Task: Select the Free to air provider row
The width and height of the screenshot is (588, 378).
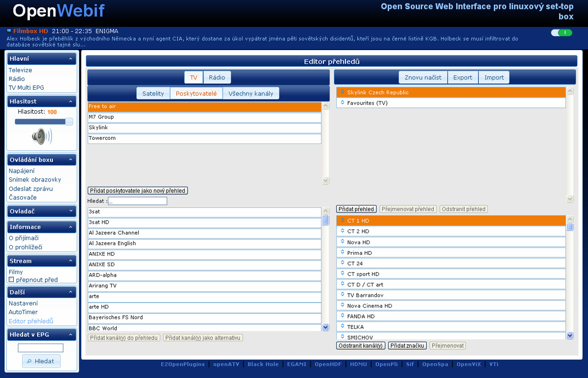Action: (204, 106)
